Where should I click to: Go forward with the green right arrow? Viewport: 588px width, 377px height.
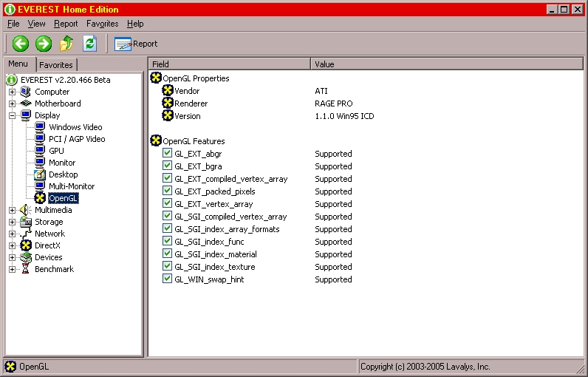tap(44, 44)
